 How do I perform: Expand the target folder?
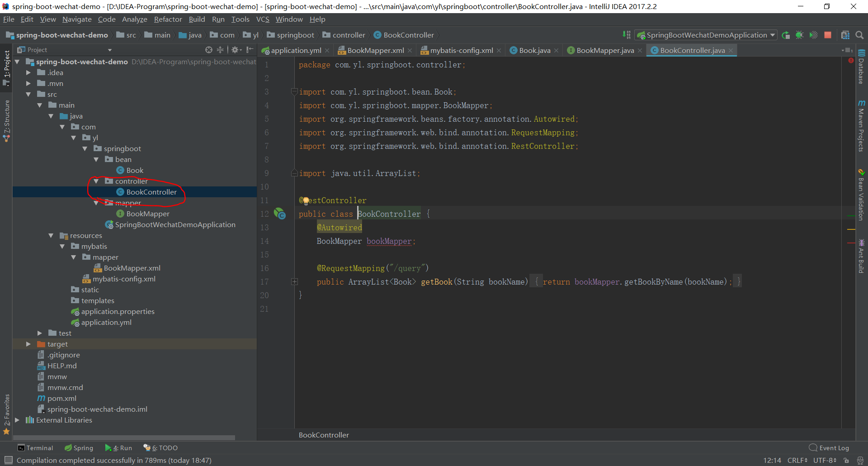pyautogui.click(x=28, y=344)
